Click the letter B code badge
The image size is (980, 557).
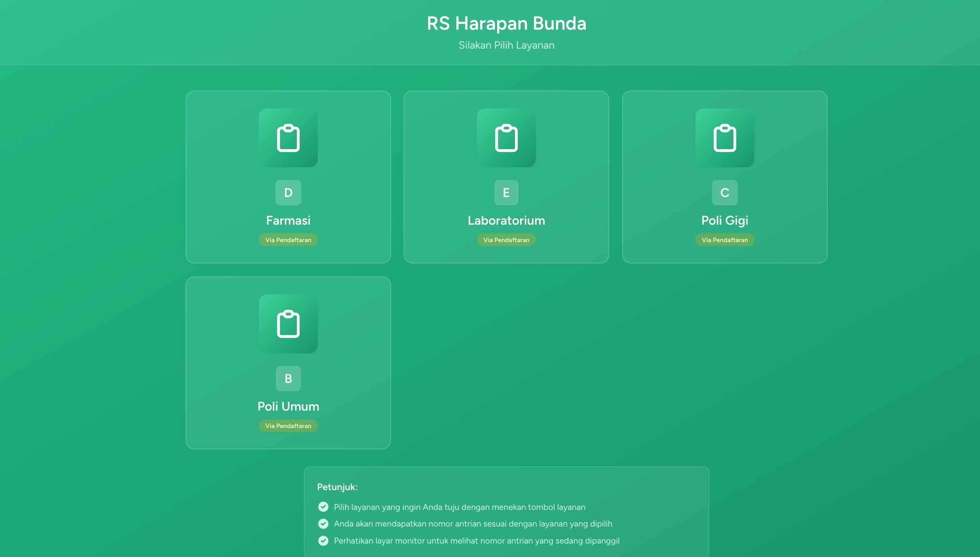288,379
